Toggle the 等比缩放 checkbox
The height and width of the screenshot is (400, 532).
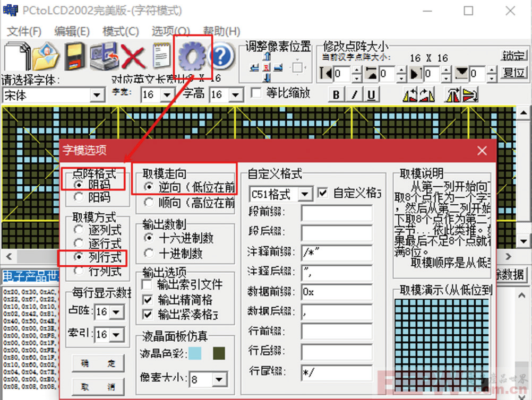point(256,93)
